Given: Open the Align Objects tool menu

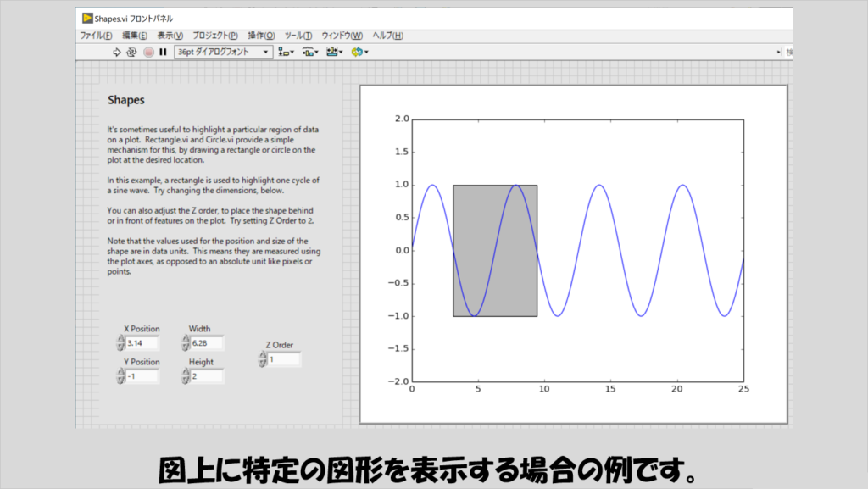Looking at the screenshot, I should click(286, 53).
